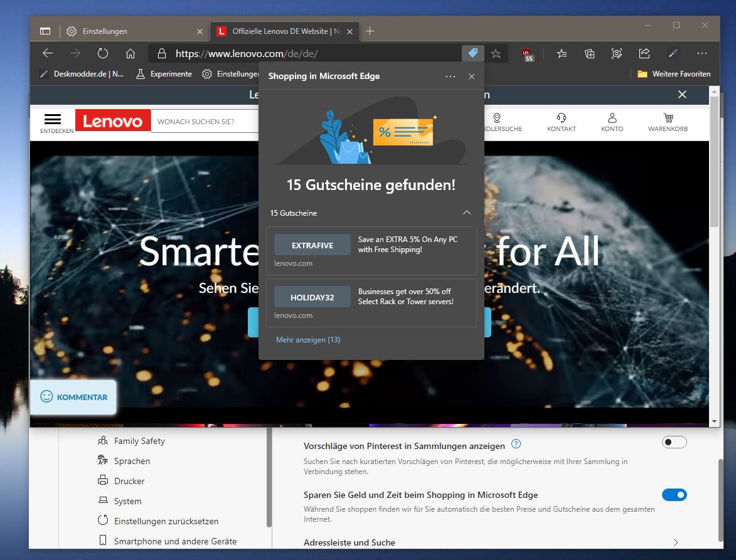Open Einstellungen bookmark in favorites bar
The width and height of the screenshot is (736, 560).
pos(230,73)
